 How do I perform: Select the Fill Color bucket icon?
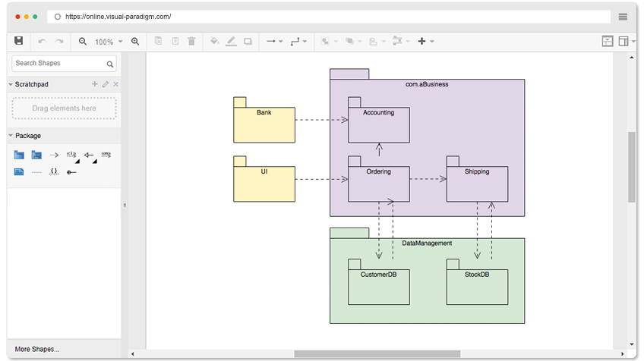[x=214, y=42]
